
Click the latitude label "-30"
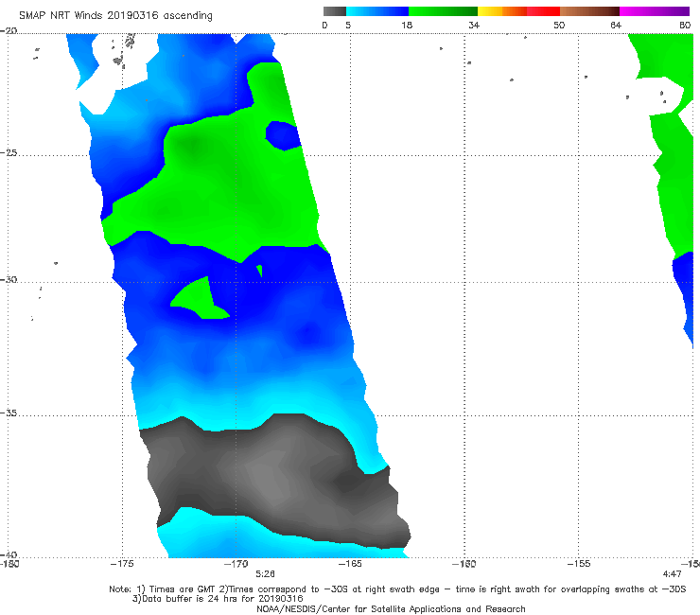tap(9, 279)
